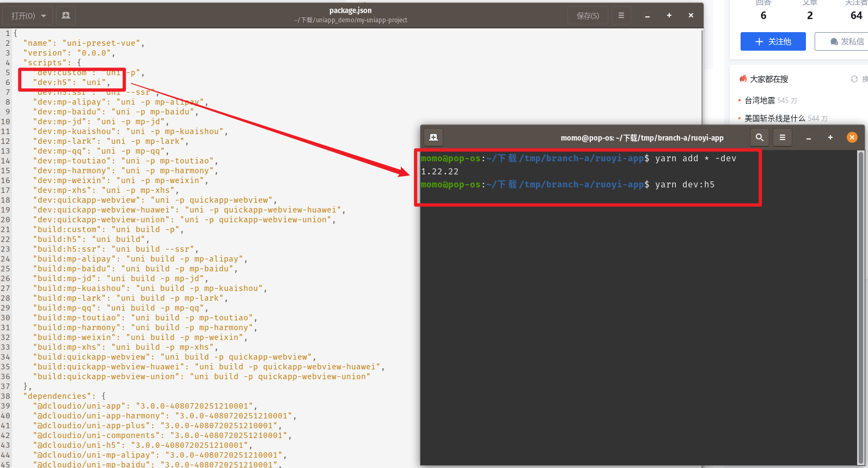The width and height of the screenshot is (868, 468).
Task: Click the package.json title in the header bar
Action: 350,10
